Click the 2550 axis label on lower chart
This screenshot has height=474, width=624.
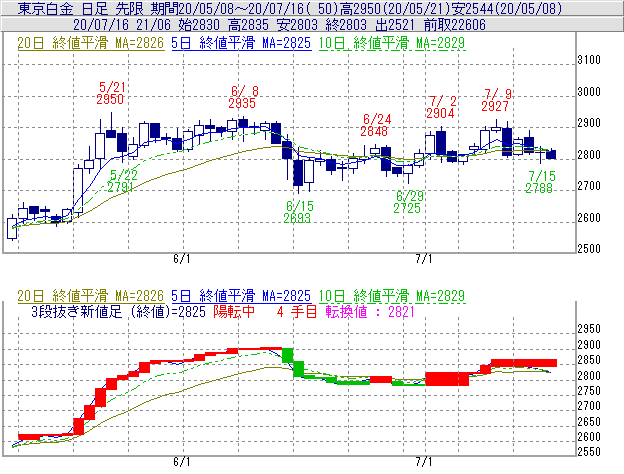589,452
